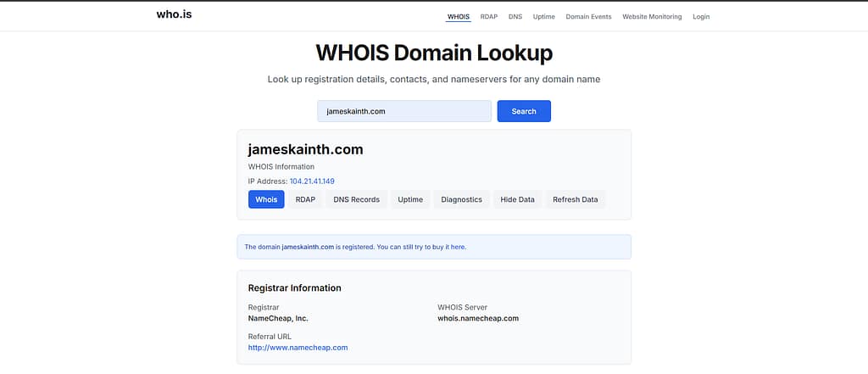Select Uptime in the top navigation
Viewport: 868px width, 374px height.
pyautogui.click(x=544, y=16)
